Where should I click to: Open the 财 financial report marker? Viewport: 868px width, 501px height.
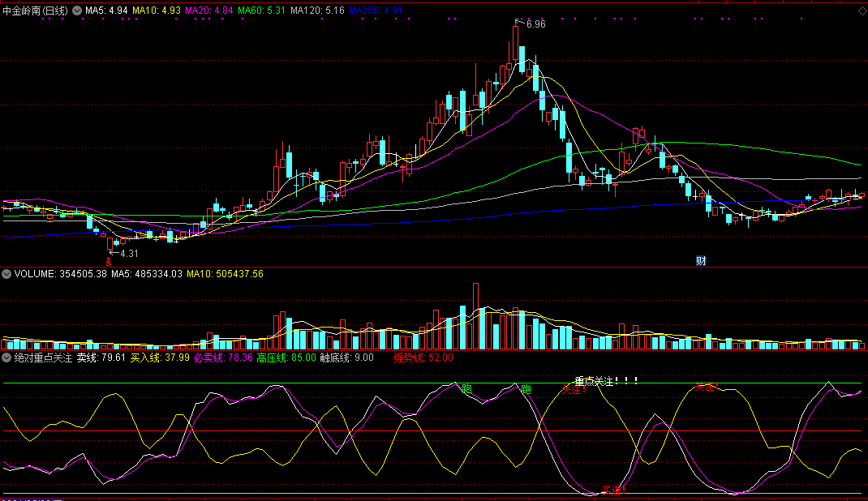coord(701,260)
